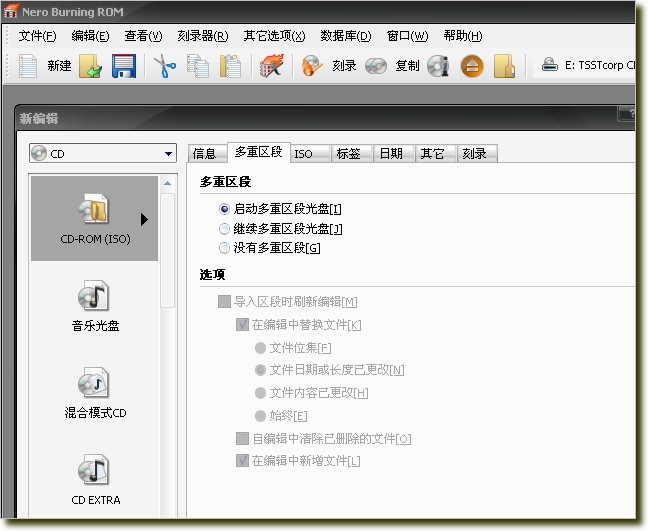Toggle 在编辑中替换文件 checkbox
Viewport: 648px width, 531px height.
(242, 324)
